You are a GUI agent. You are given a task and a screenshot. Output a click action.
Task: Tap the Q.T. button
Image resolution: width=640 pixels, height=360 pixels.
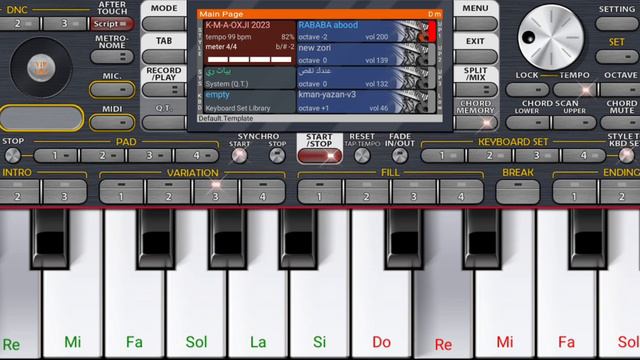click(164, 122)
